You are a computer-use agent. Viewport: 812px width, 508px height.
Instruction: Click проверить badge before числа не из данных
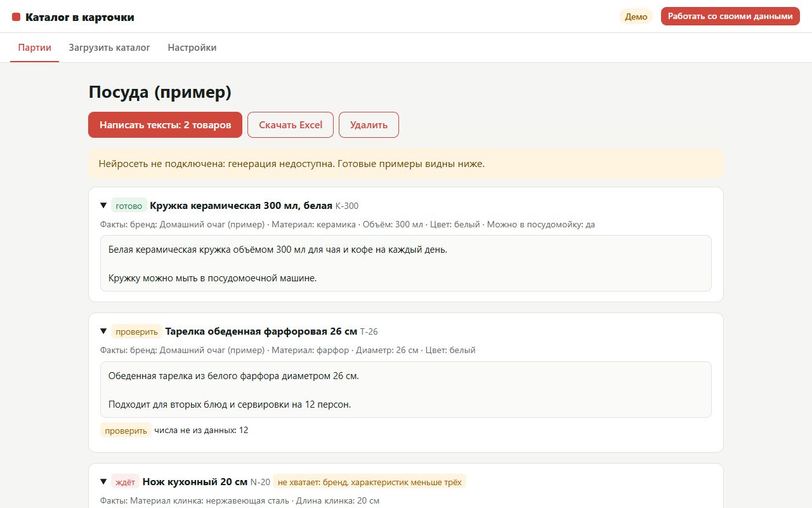click(x=126, y=430)
